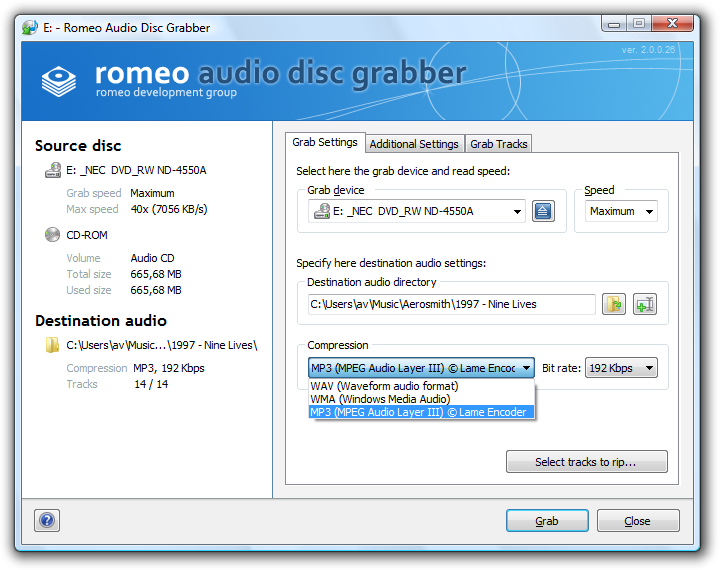The width and height of the screenshot is (720, 570).
Task: Open the Speed dropdown set to Maximum
Action: [x=621, y=211]
